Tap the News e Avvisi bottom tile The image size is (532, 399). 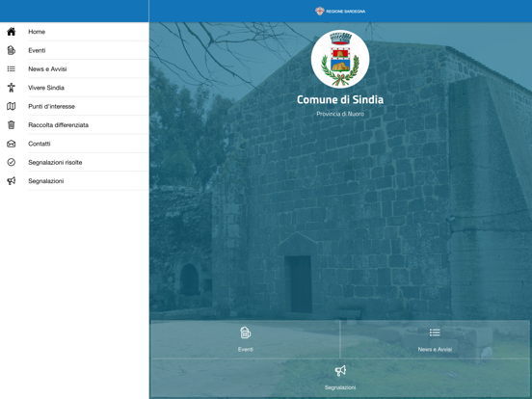(435, 339)
